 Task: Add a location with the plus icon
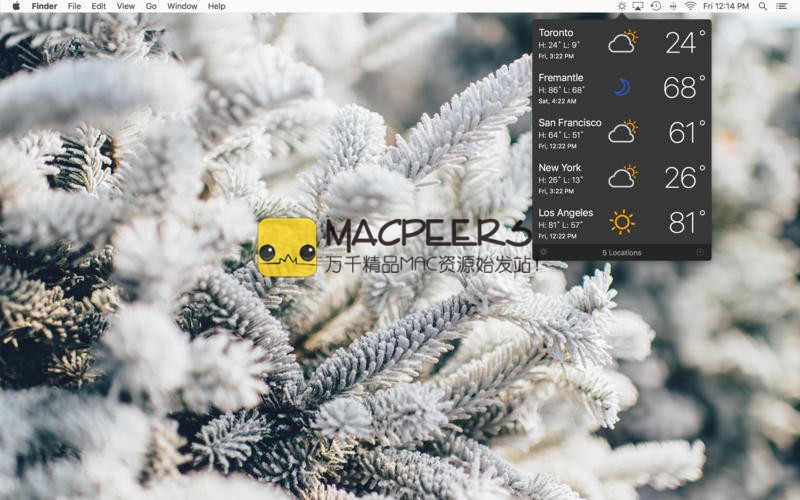[700, 252]
